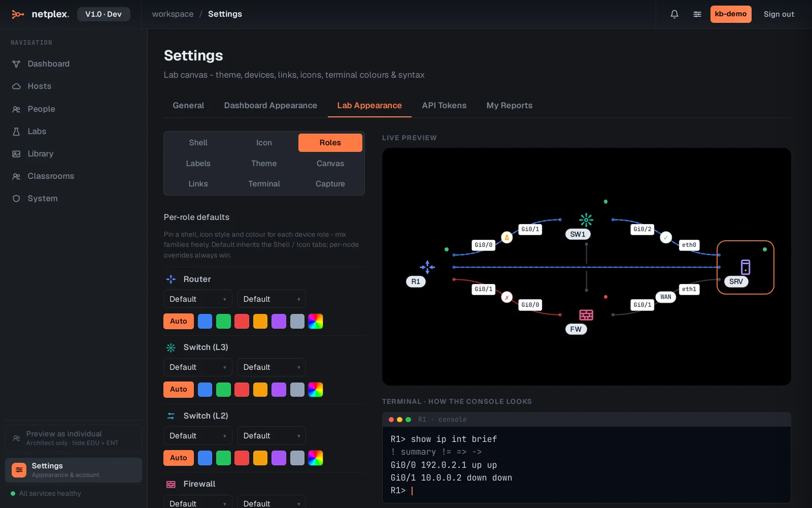The image size is (812, 508).
Task: Click the warning badge near Gi0/0 link
Action: (x=506, y=237)
